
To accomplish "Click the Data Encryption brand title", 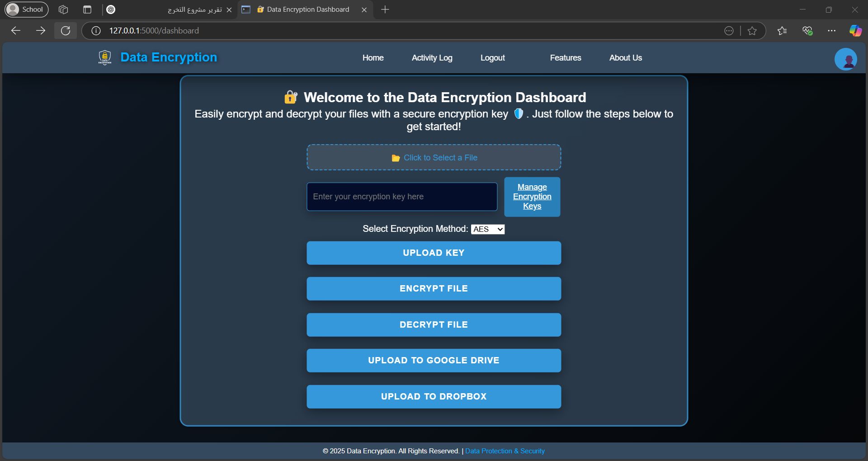I will [x=169, y=57].
